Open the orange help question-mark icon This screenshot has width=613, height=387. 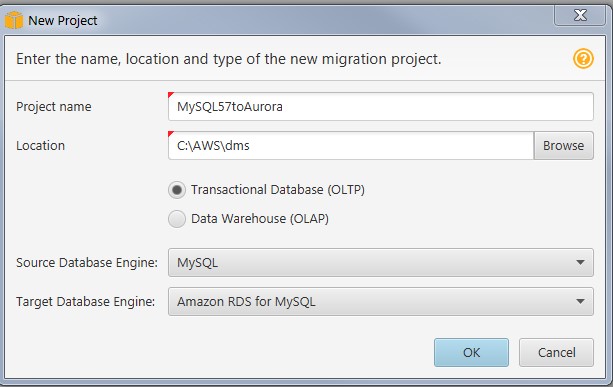click(x=583, y=59)
